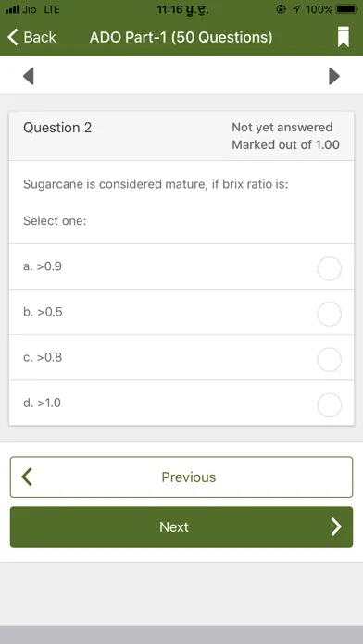The width and height of the screenshot is (363, 644).
Task: Tap the Back label in header
Action: point(40,37)
